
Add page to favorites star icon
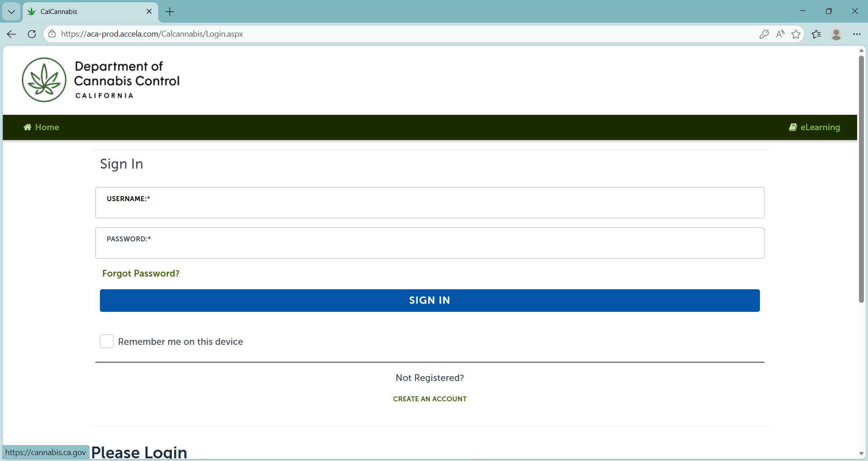(x=796, y=34)
